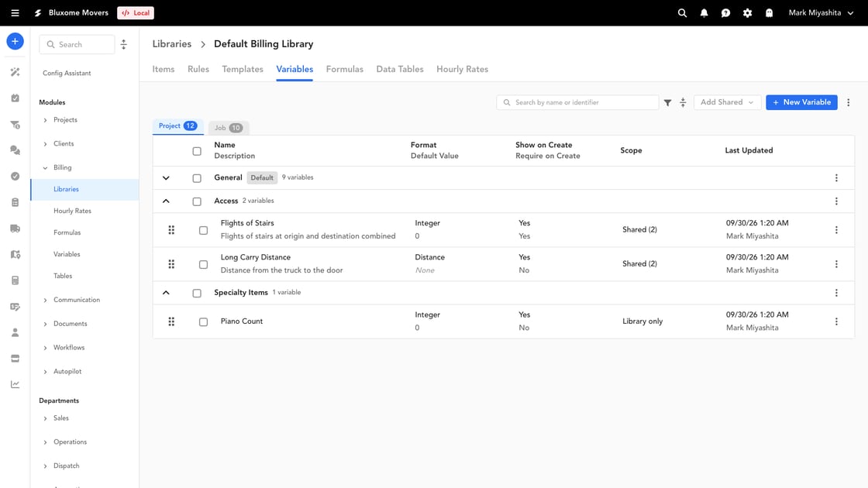Open kebab menu for Piano Count row
This screenshot has width=868, height=488.
(x=836, y=321)
